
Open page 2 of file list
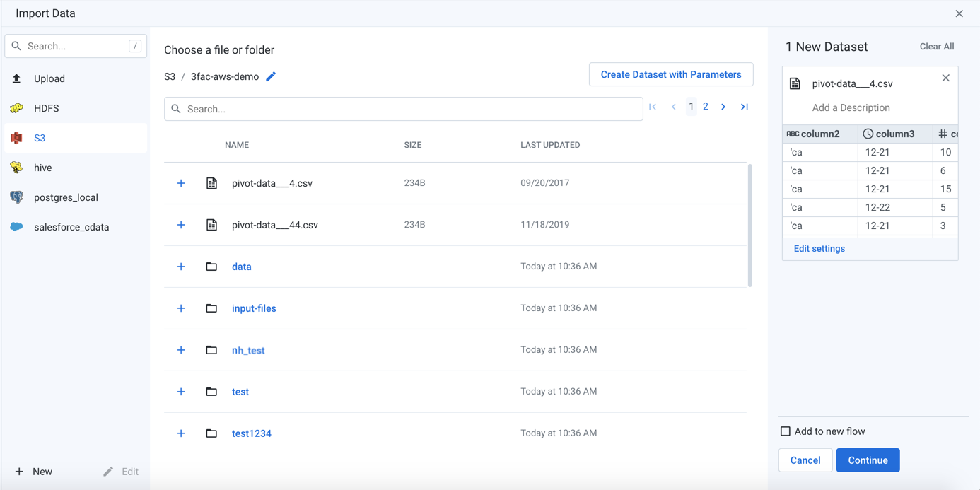pos(706,107)
